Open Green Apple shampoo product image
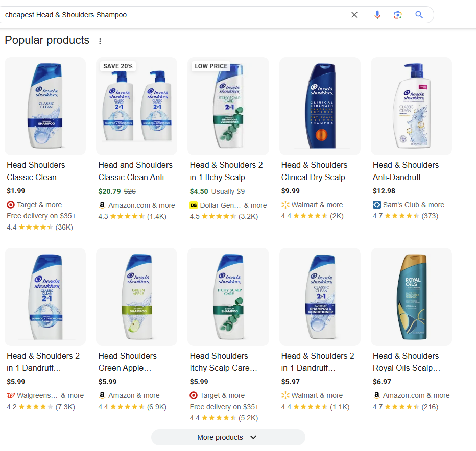 click(x=136, y=297)
